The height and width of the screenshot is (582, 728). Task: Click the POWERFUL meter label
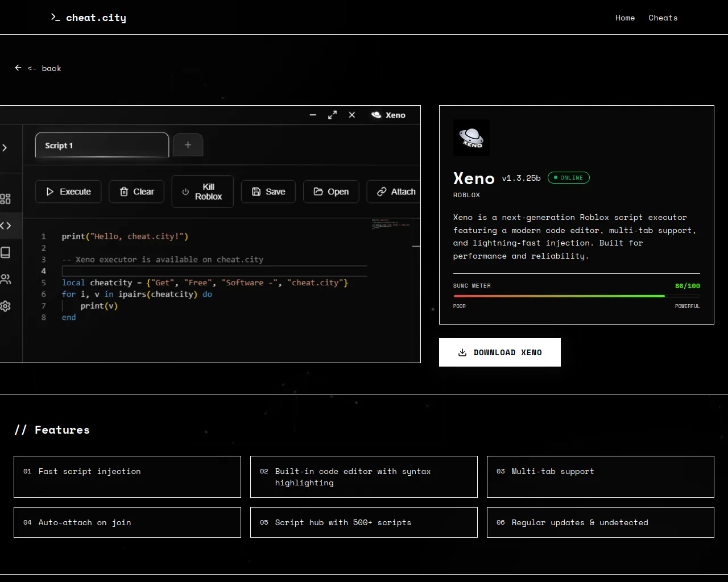pyautogui.click(x=688, y=306)
